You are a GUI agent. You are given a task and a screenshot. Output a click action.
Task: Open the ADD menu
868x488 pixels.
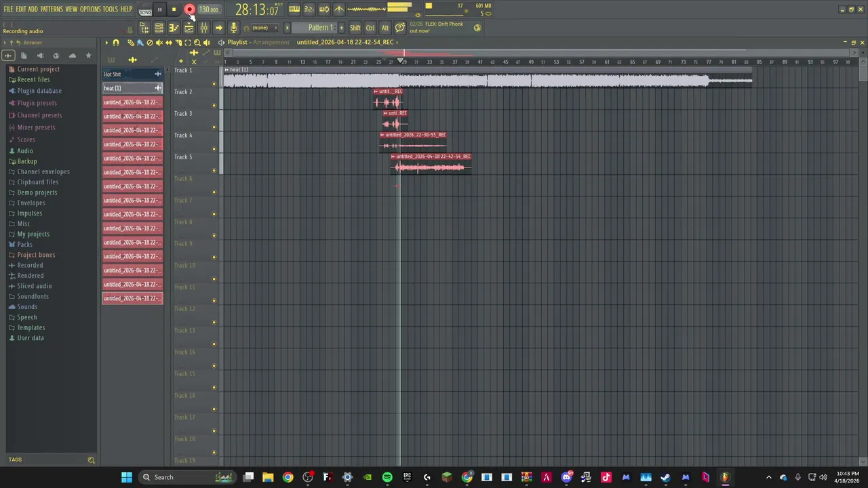point(33,9)
